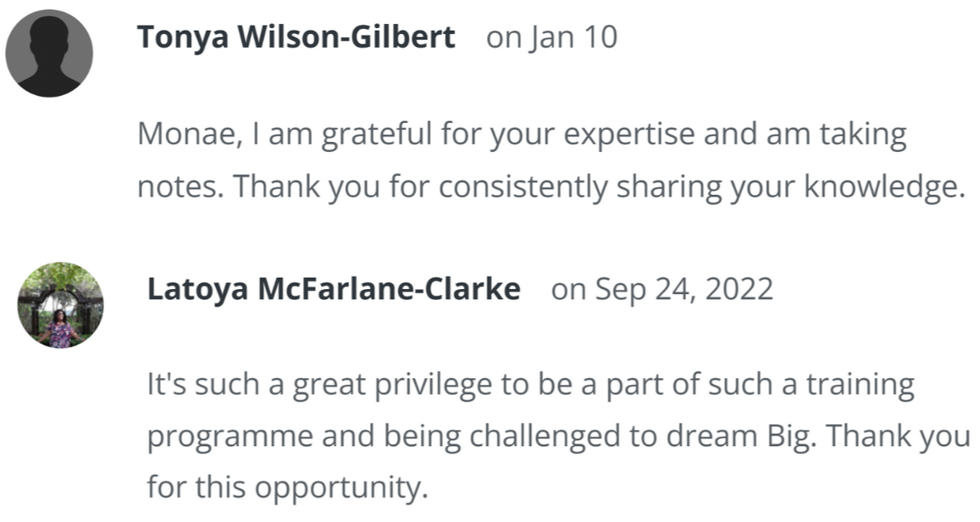Click the 'on Sep 24, 2022' timestamp
This screenshot has height=522, width=980.
(662, 289)
